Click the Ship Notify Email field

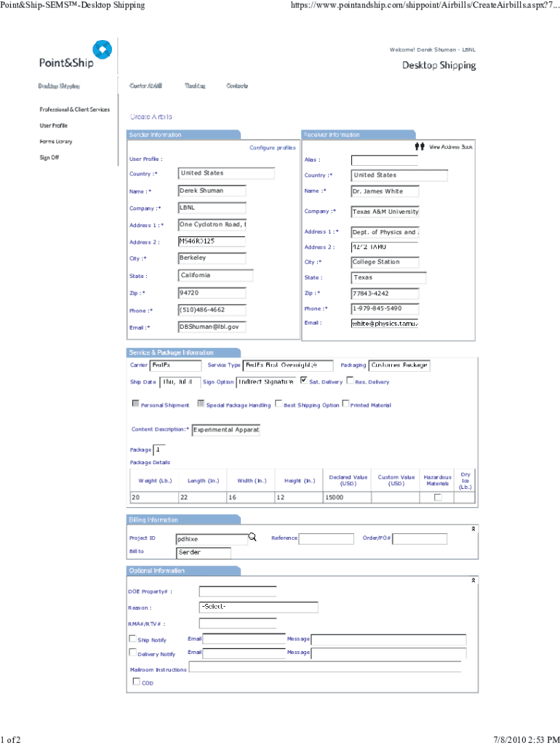(x=244, y=639)
